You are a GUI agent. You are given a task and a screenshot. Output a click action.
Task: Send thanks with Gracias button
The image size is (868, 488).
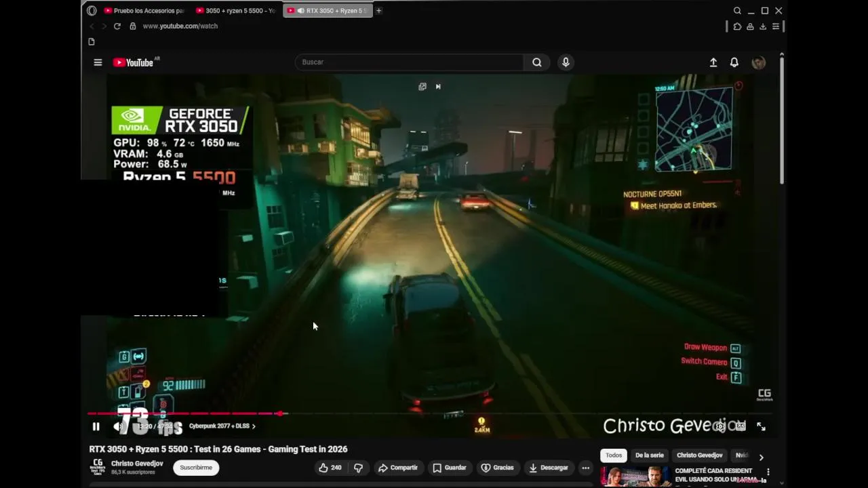click(497, 468)
